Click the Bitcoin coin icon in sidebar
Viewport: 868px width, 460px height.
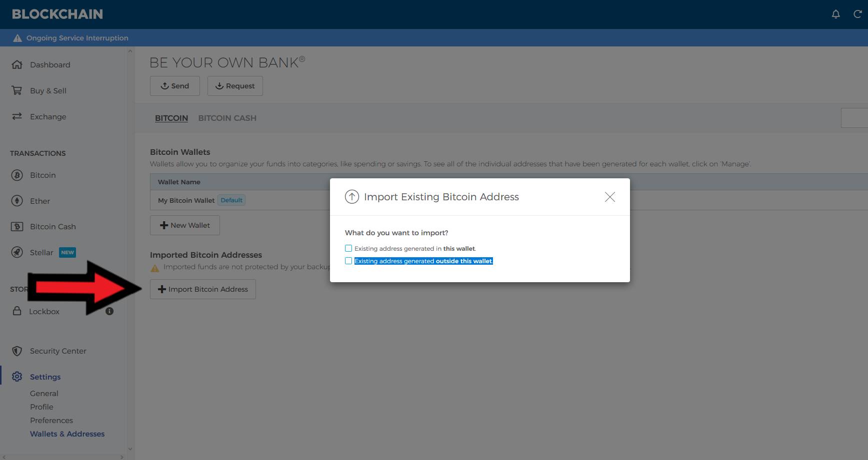pos(17,175)
